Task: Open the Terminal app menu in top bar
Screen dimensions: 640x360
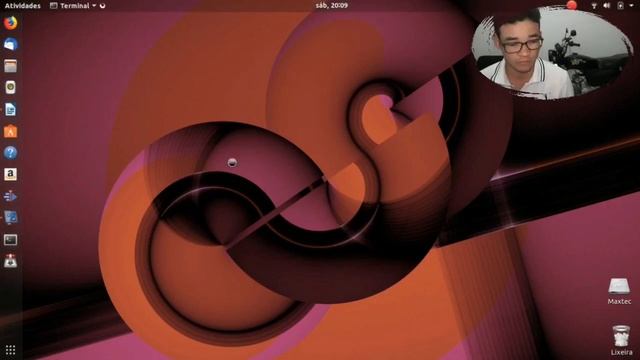Action: pyautogui.click(x=73, y=6)
